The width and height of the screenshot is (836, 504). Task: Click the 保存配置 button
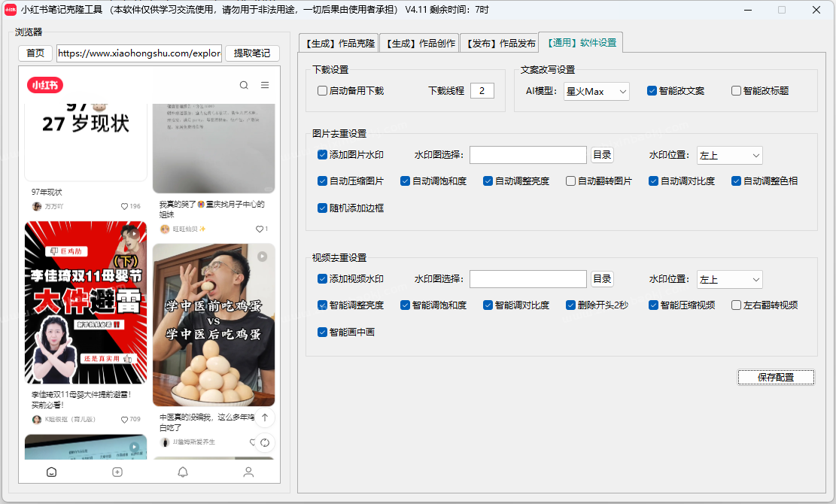[776, 377]
